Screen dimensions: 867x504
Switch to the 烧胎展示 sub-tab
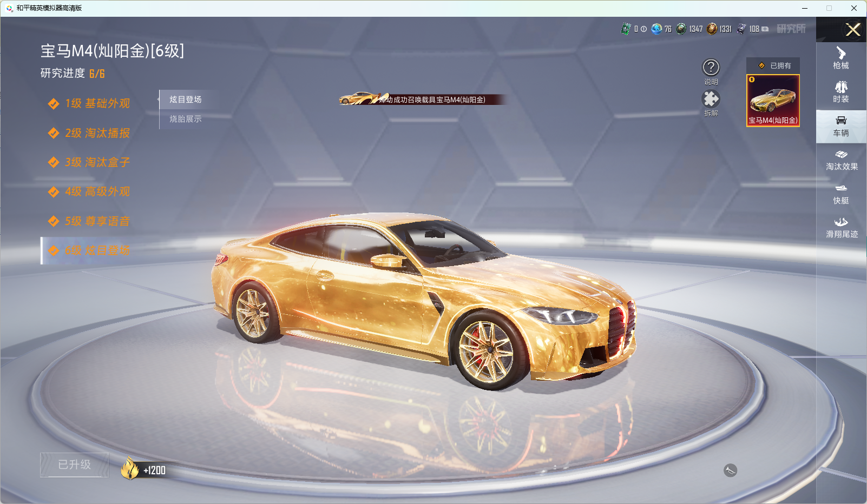click(186, 119)
